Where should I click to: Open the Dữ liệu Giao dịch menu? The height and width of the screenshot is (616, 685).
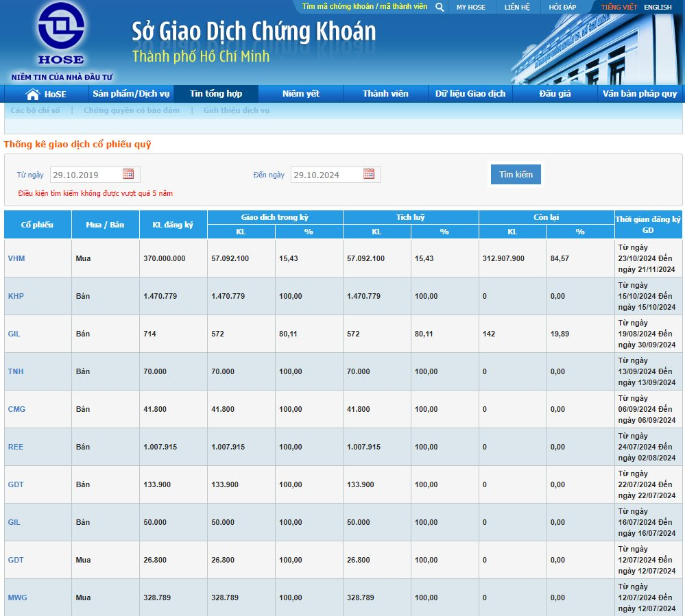470,93
